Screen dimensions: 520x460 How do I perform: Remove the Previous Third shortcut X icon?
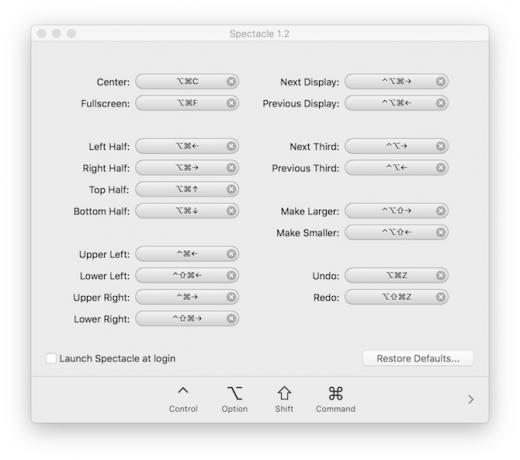pyautogui.click(x=440, y=168)
